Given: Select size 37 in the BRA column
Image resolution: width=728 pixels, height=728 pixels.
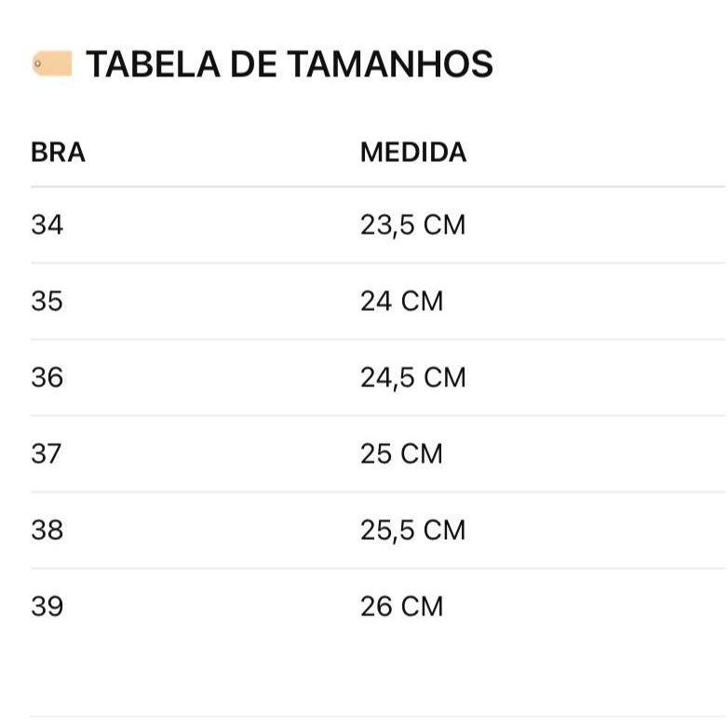Looking at the screenshot, I should (47, 453).
